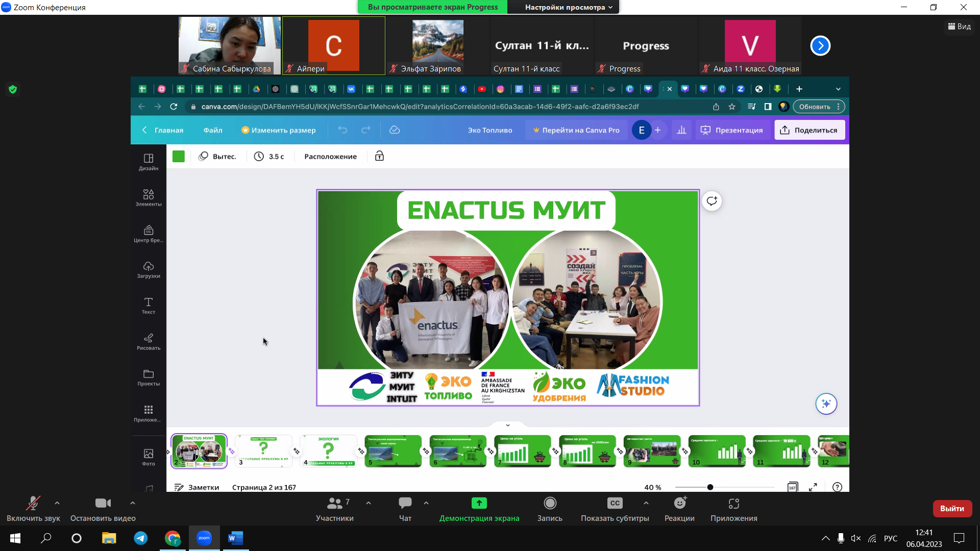The image size is (980, 551).
Task: Open the Projects panel in Canva sidebar
Action: (149, 378)
